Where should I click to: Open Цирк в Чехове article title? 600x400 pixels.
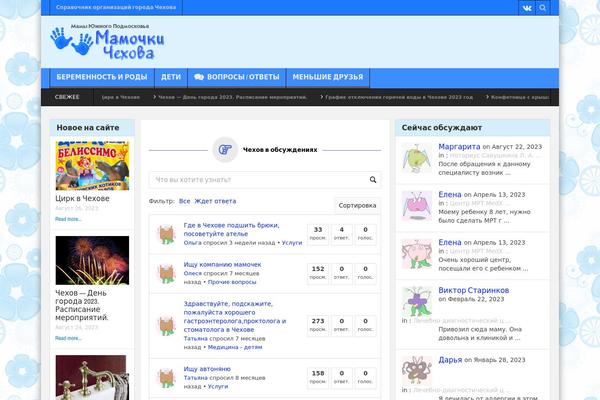pos(82,198)
